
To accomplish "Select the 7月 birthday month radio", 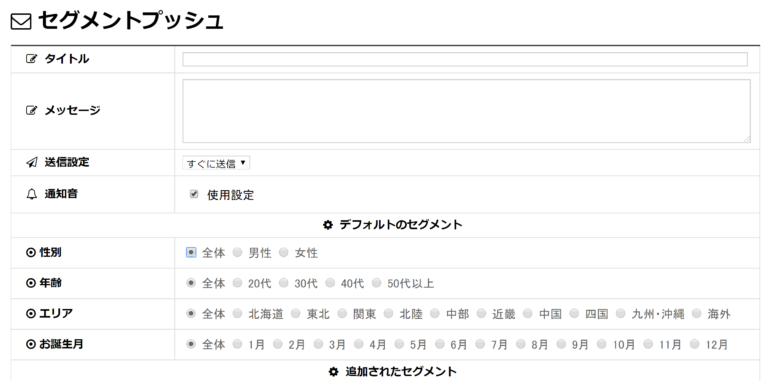I will point(480,344).
